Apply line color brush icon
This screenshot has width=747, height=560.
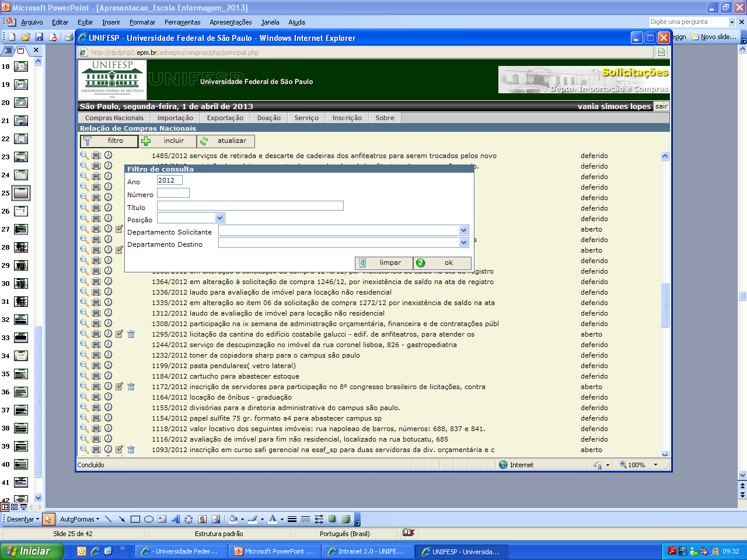coord(253,519)
